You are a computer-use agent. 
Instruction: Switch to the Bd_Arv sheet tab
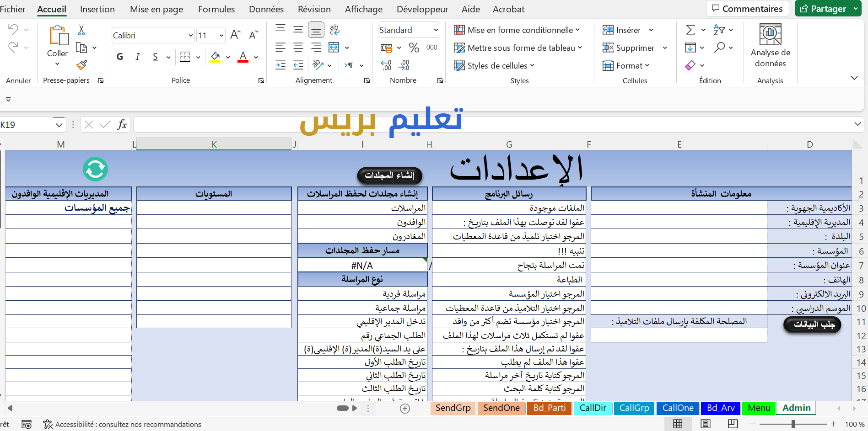pos(721,408)
